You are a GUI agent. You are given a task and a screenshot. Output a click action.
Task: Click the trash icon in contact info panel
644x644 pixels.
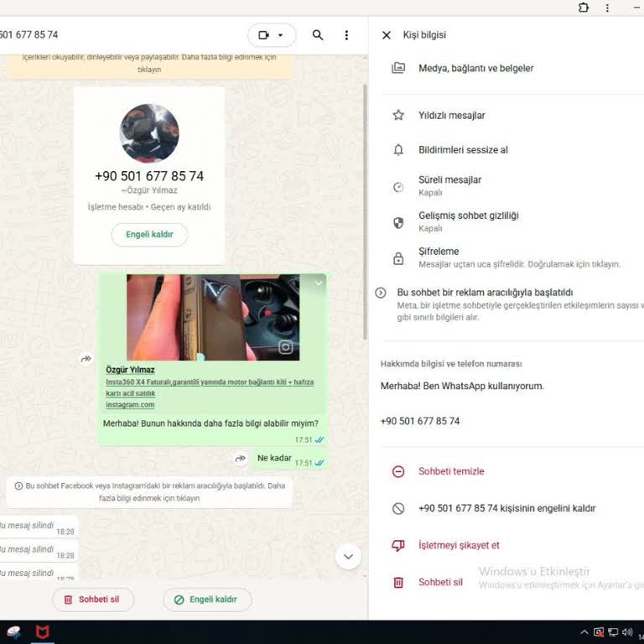(398, 583)
